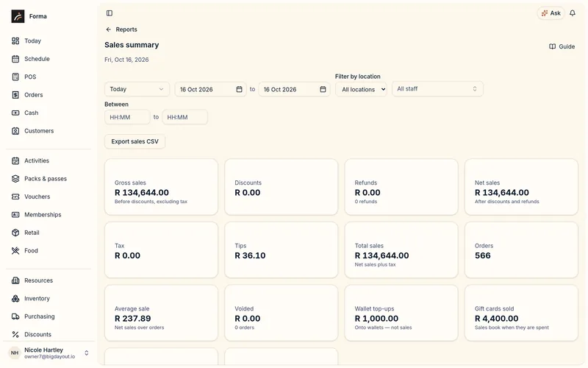This screenshot has height=368, width=588.
Task: Select the Cash icon in sidebar
Action: coord(15,113)
